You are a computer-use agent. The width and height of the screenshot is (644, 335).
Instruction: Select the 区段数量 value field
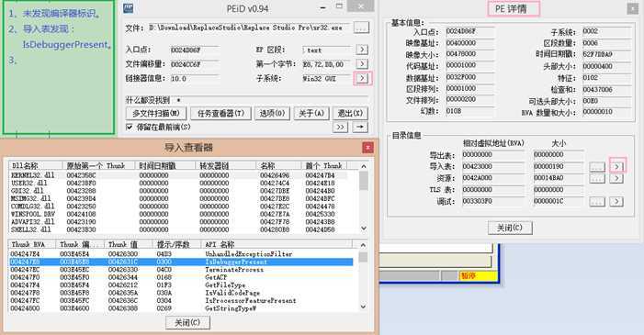(x=607, y=43)
